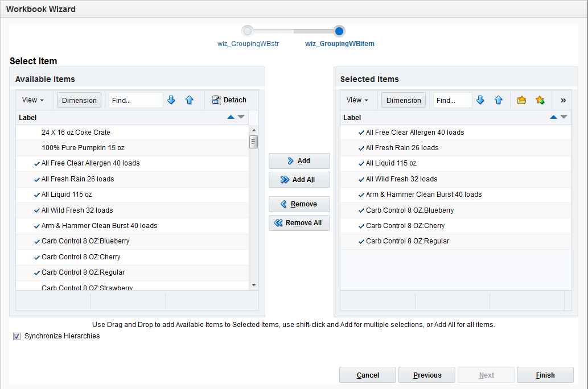Select 'All Fresh Rain 26 loads' in Selected Items
The height and width of the screenshot is (389, 588).
click(x=455, y=148)
